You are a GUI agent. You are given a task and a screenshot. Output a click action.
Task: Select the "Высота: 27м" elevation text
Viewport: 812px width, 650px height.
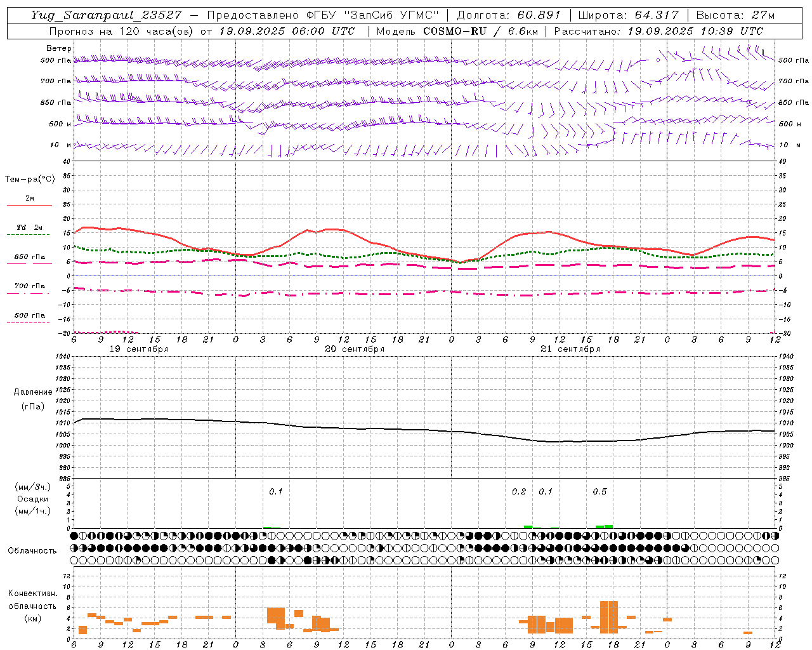735,15
